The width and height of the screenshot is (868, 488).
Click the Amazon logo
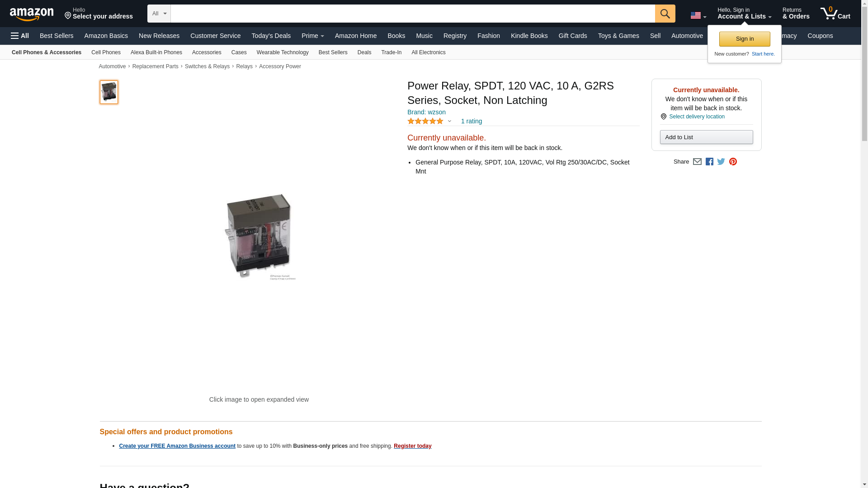click(32, 14)
